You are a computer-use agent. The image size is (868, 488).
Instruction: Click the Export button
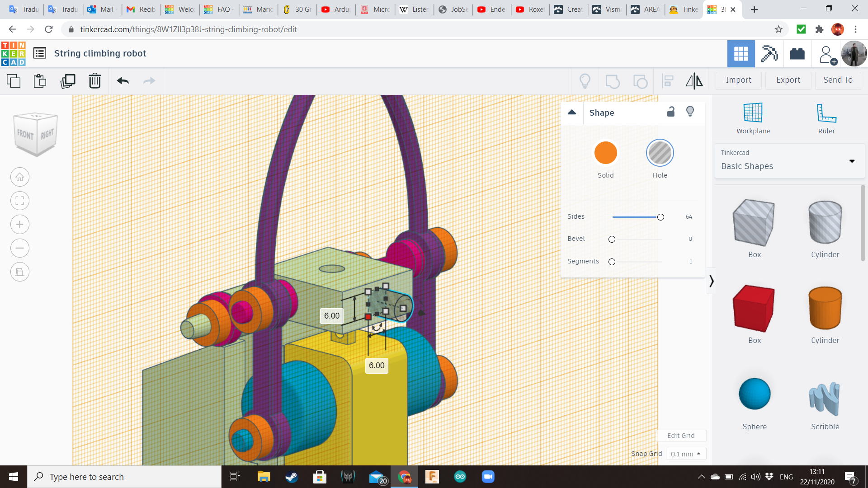point(788,80)
